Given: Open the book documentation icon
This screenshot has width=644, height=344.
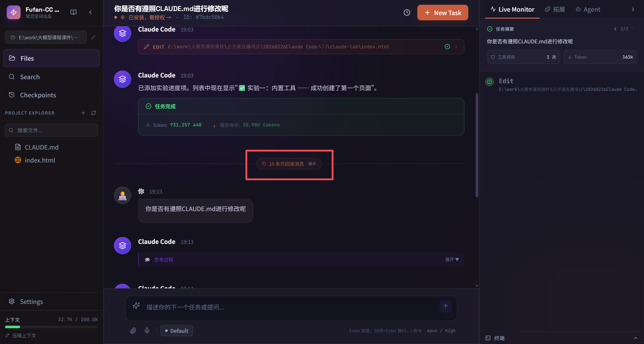Looking at the screenshot, I should coord(73,12).
